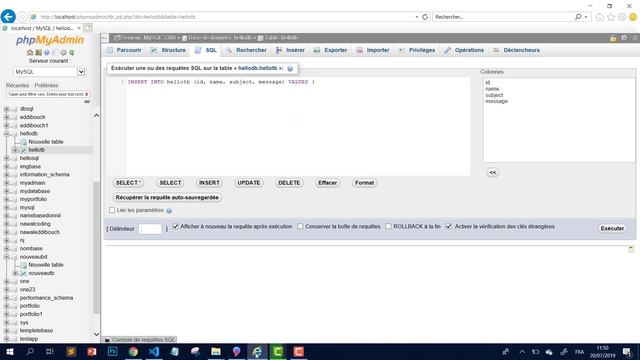Expand the mysql database node
This screenshot has height=360, width=640.
point(6,207)
